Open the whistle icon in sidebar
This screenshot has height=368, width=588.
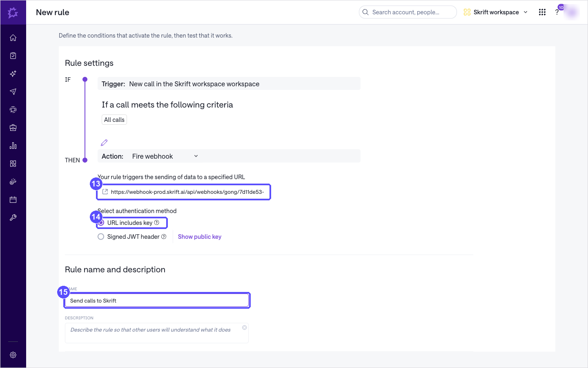pyautogui.click(x=13, y=182)
